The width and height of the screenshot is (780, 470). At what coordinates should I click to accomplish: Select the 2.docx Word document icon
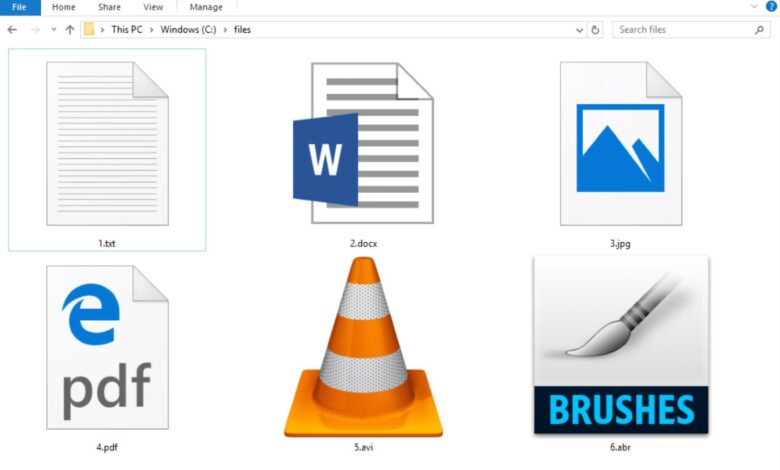363,143
